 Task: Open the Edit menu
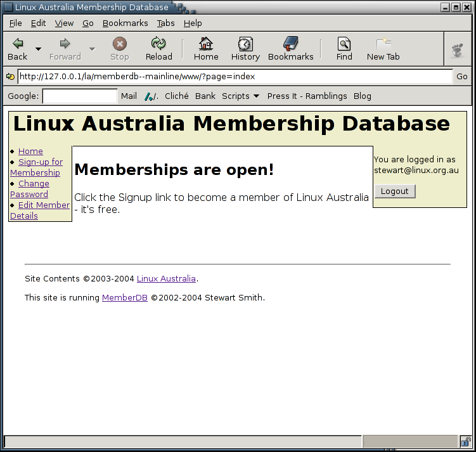point(38,23)
